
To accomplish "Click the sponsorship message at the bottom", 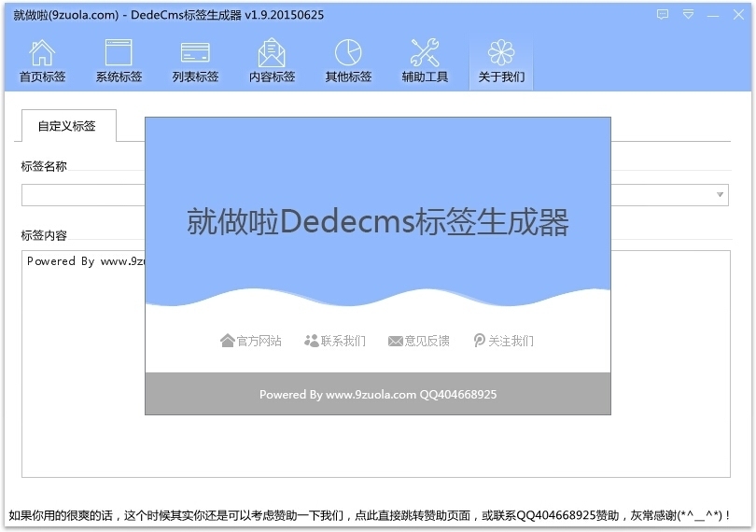I will 370,515.
